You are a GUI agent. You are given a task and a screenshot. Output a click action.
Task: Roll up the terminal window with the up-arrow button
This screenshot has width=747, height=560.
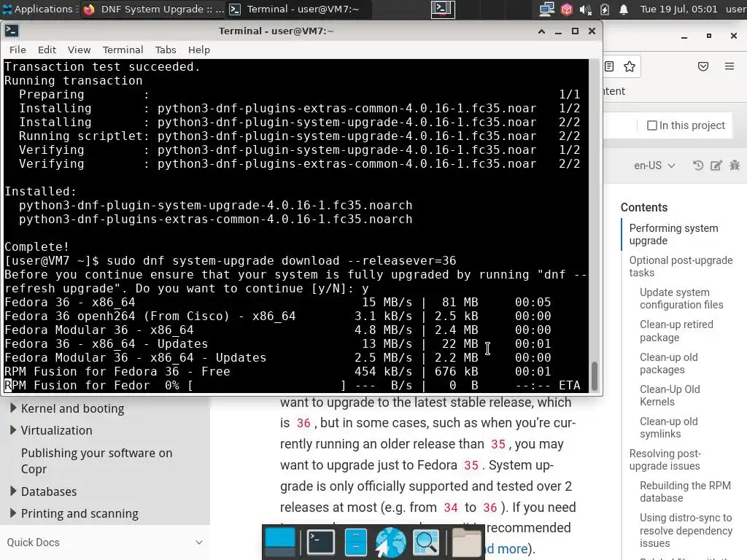click(542, 31)
